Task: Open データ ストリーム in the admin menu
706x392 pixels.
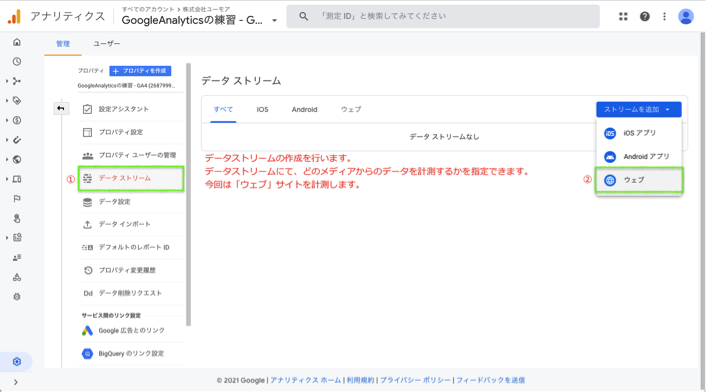Action: [x=131, y=178]
